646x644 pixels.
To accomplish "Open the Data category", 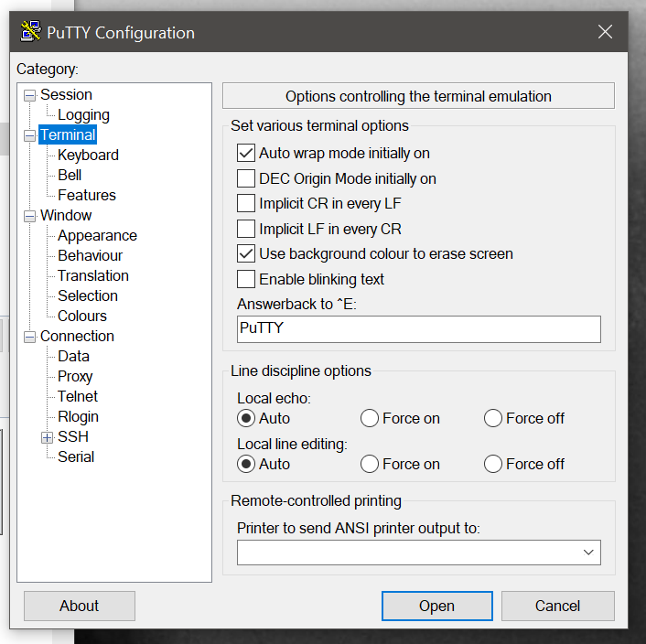I will pyautogui.click(x=74, y=357).
